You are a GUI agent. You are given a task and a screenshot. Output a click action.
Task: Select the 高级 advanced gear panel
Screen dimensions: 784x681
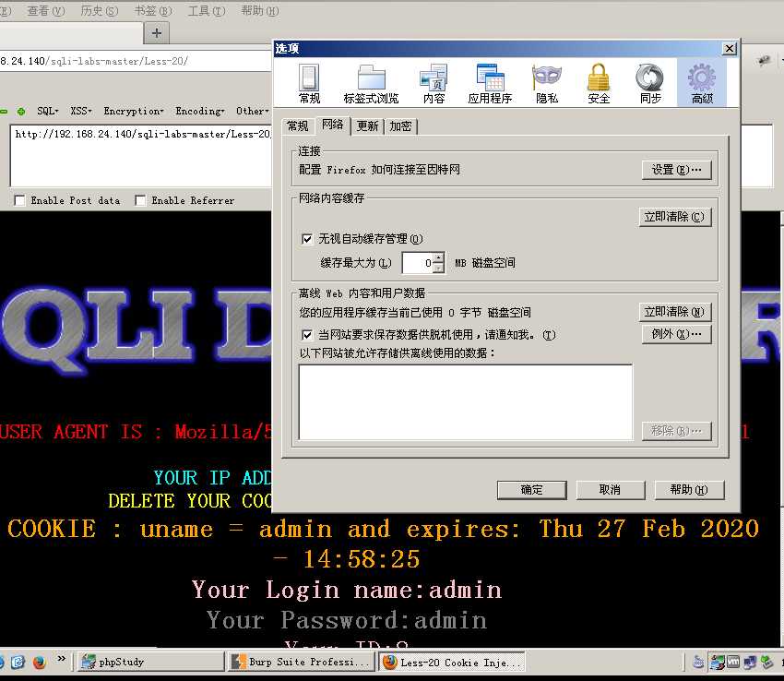coord(702,84)
